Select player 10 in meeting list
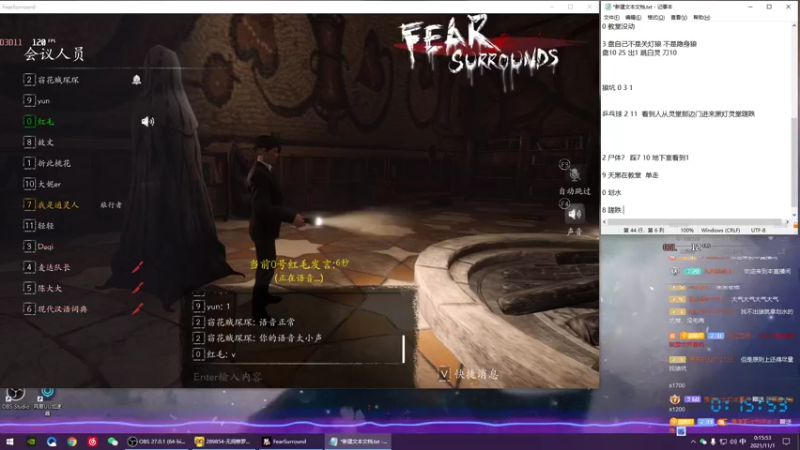This screenshot has height=450, width=800. (x=42, y=184)
